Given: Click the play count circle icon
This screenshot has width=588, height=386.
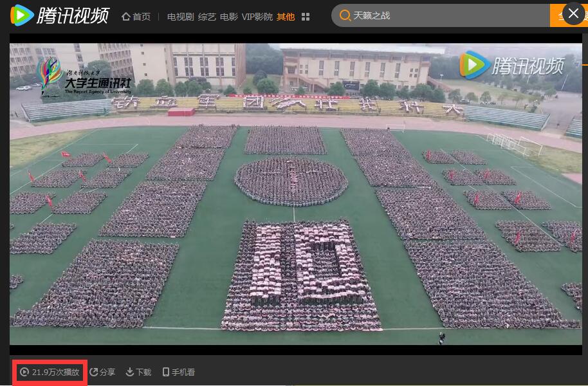Looking at the screenshot, I should (x=24, y=372).
